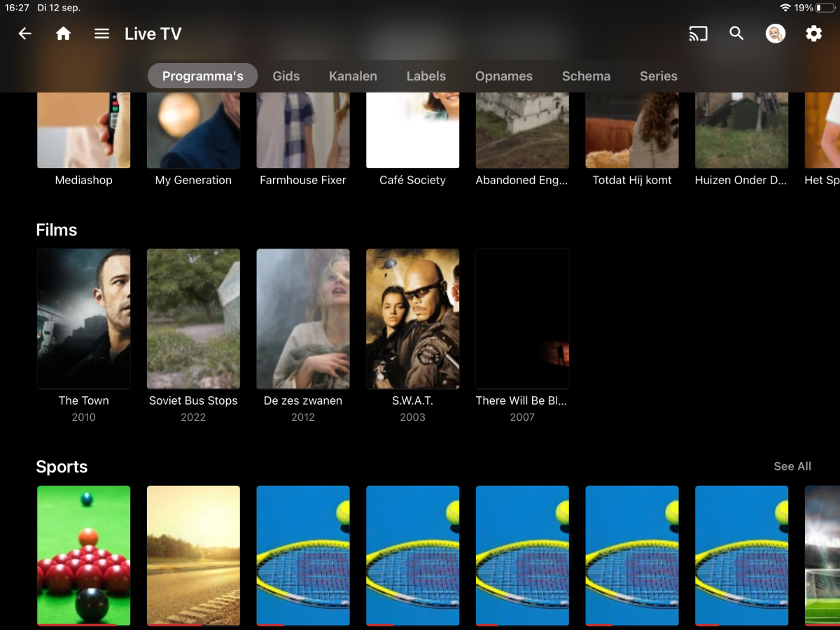Start casting with the cast icon

[698, 34]
